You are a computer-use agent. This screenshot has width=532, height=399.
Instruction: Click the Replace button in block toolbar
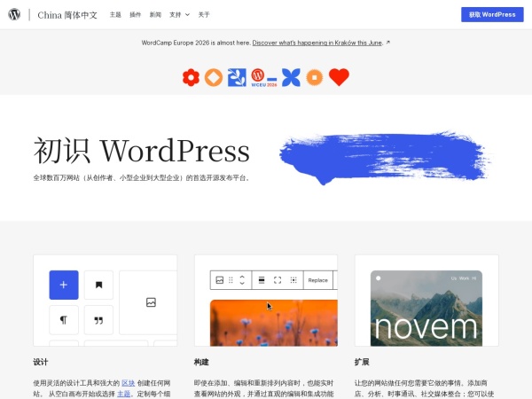(x=318, y=280)
